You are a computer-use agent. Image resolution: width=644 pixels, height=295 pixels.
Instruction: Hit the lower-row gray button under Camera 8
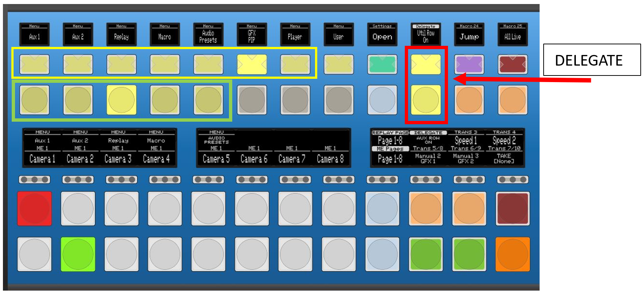tap(339, 254)
